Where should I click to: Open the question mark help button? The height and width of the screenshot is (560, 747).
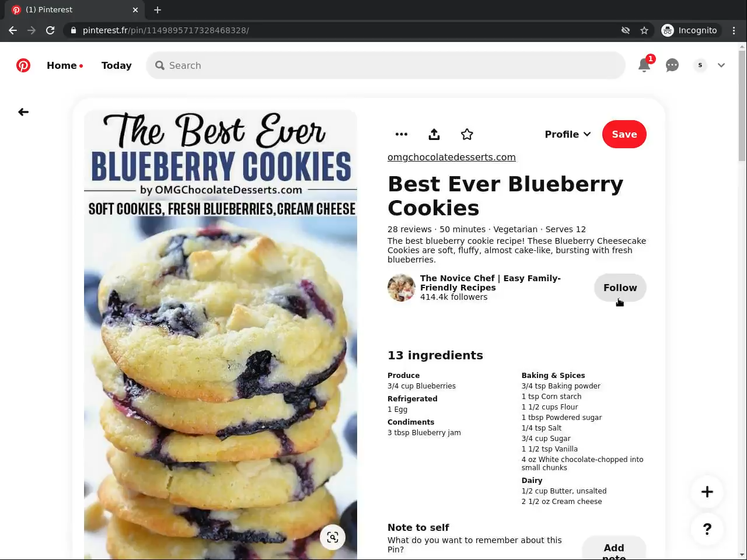point(707,529)
